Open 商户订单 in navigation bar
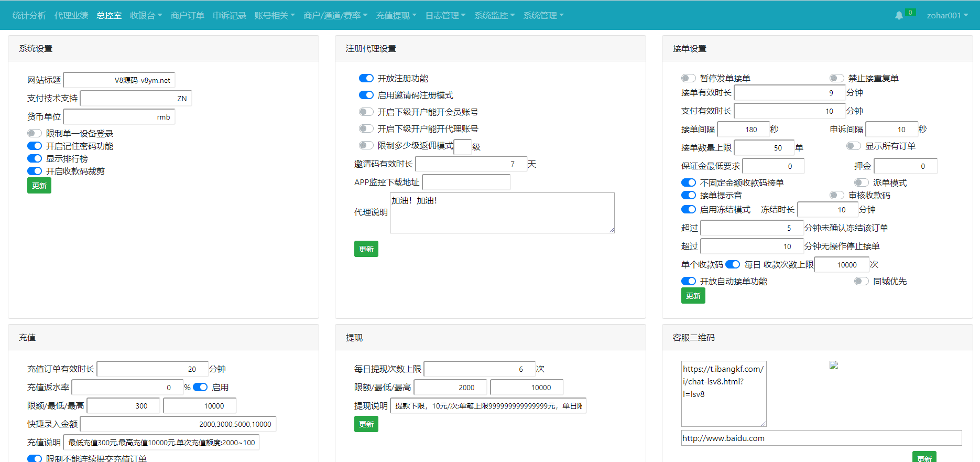 click(187, 16)
